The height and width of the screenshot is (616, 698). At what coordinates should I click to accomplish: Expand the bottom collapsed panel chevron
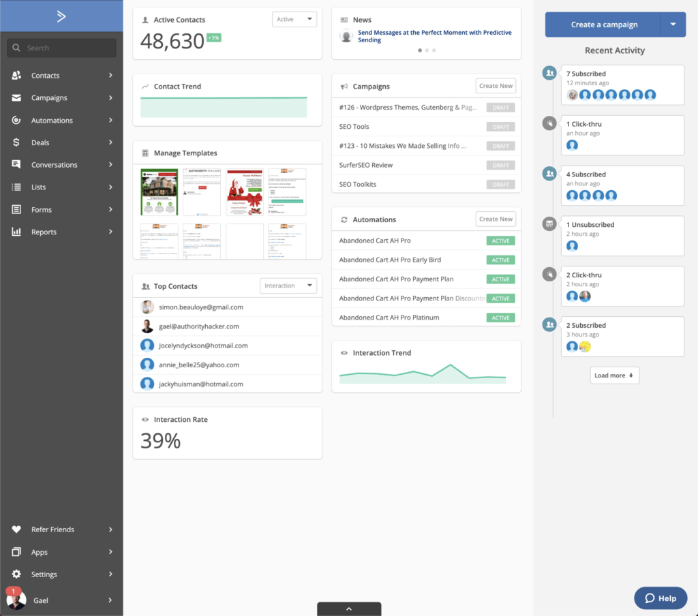349,609
